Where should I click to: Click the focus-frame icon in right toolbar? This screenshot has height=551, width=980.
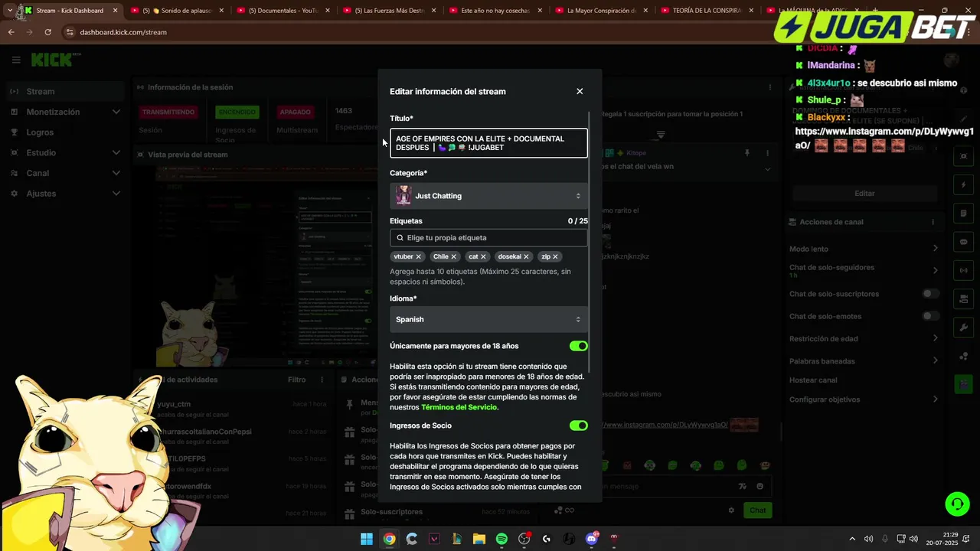[x=964, y=156]
